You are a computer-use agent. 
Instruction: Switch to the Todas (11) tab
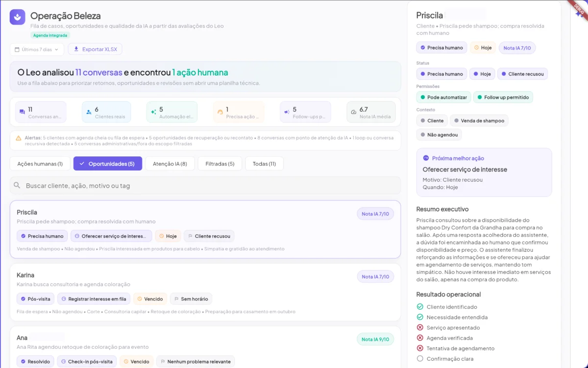pos(264,164)
